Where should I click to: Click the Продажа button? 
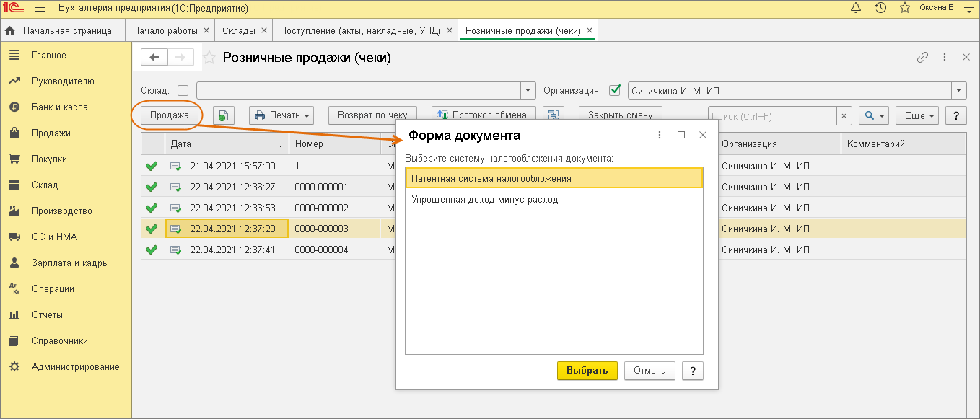(169, 115)
